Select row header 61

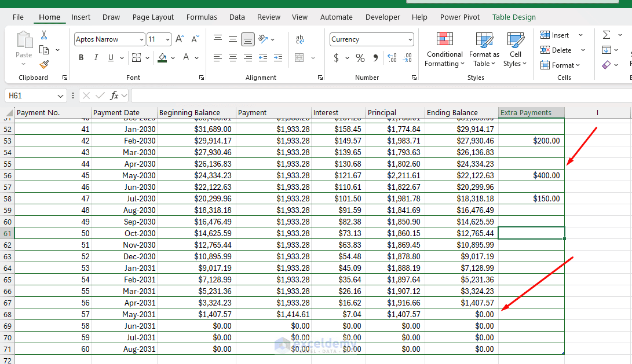pos(8,233)
